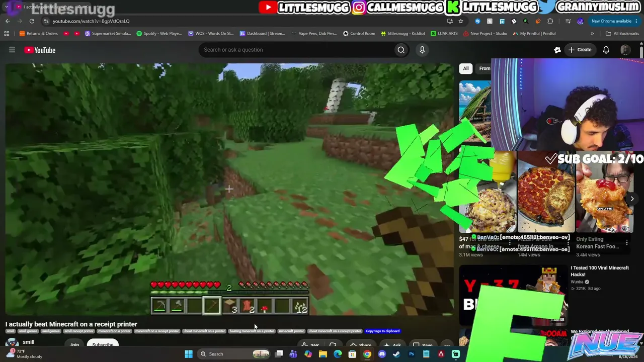Open Microsoft Edge from the taskbar
This screenshot has width=644, height=362.
(338, 354)
